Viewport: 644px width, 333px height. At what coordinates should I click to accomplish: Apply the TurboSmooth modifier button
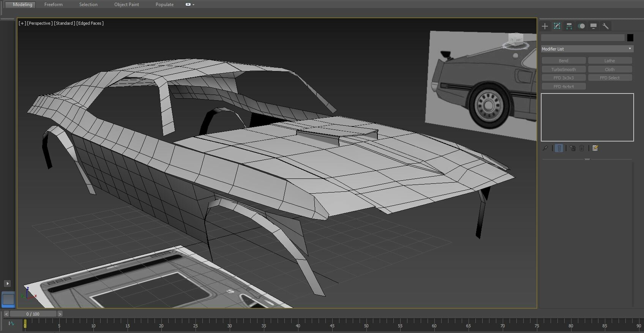pyautogui.click(x=563, y=69)
